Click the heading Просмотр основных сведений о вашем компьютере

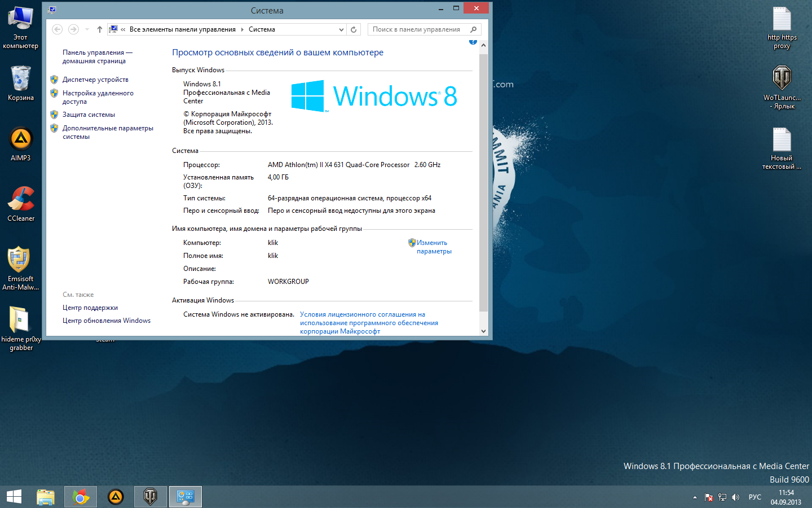pos(277,52)
